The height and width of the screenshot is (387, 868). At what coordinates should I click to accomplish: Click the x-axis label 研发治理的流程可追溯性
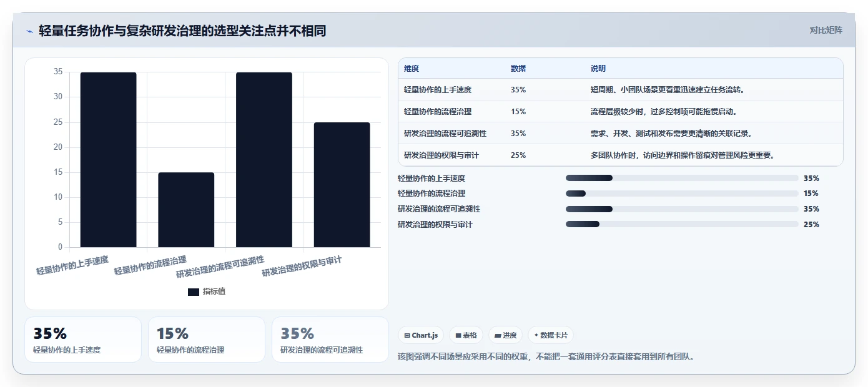220,267
